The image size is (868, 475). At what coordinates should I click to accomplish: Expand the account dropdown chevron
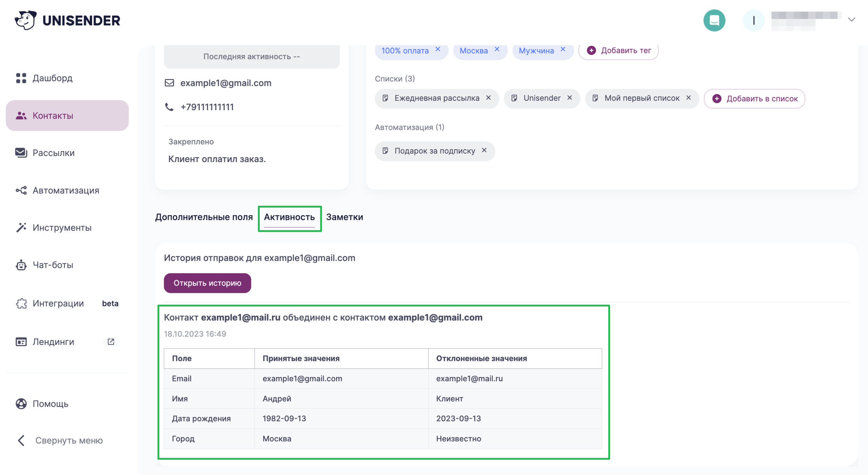coord(851,20)
